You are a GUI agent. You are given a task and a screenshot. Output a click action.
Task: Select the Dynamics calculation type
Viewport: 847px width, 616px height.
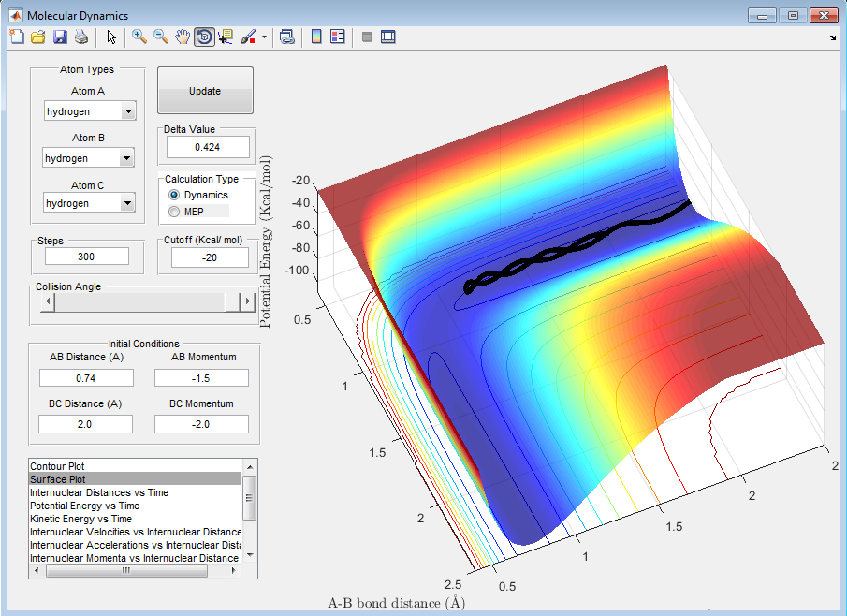[x=174, y=195]
